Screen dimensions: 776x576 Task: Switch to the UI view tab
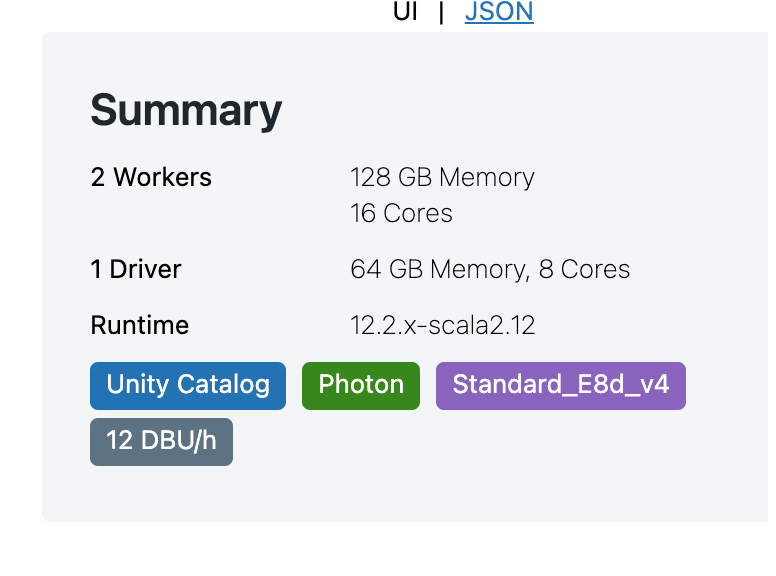[405, 12]
